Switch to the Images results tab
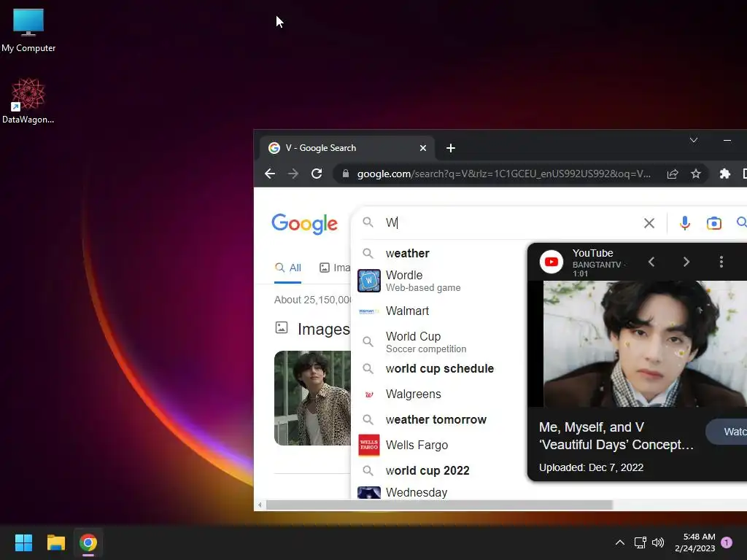This screenshot has height=560, width=747. click(335, 268)
